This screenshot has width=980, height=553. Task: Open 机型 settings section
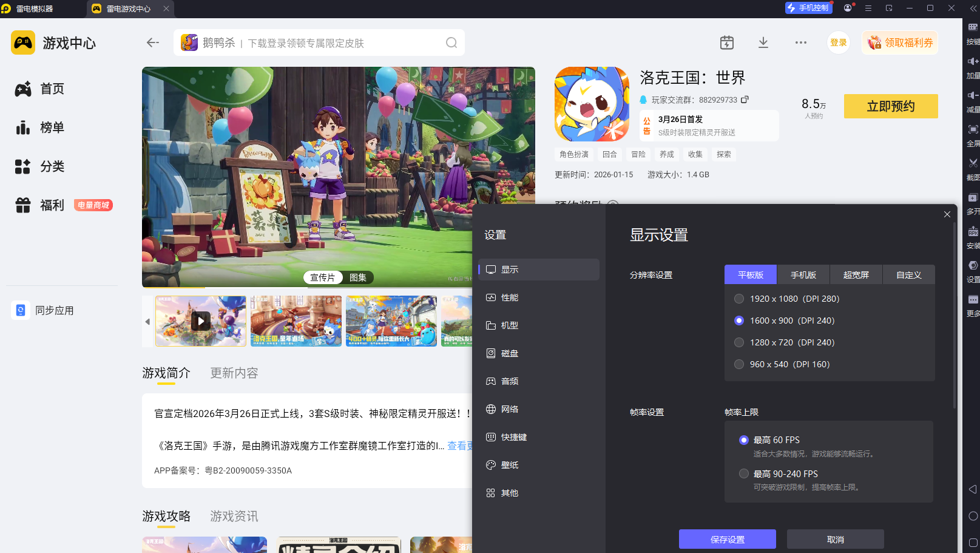[x=539, y=325]
